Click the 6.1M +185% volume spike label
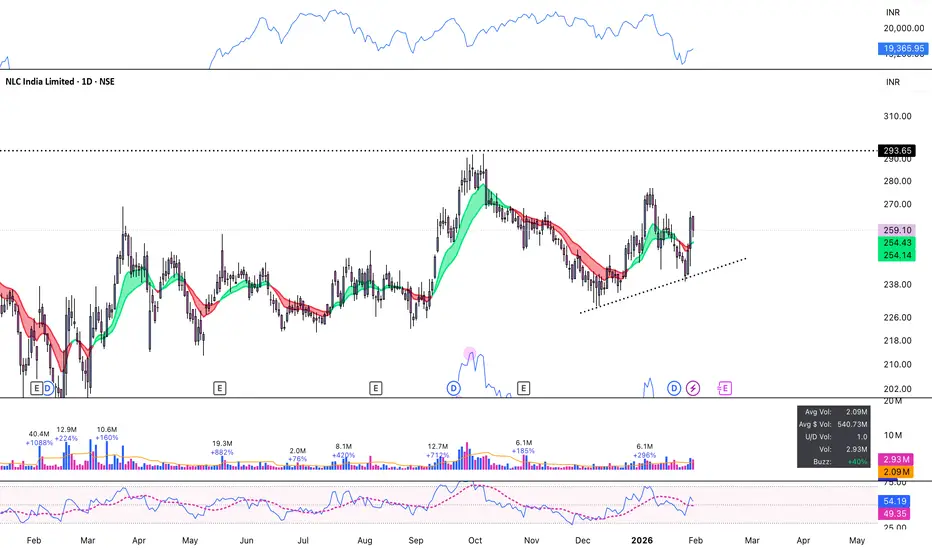 524,447
